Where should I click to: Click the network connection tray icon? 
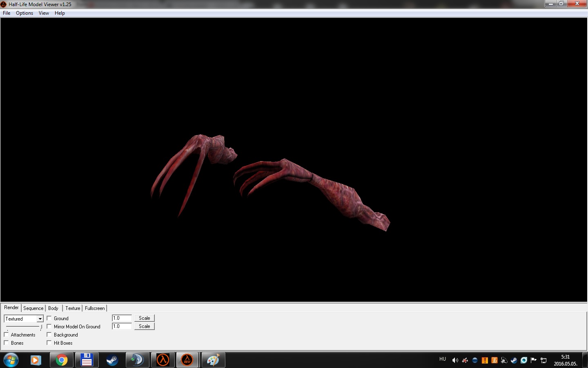[543, 360]
